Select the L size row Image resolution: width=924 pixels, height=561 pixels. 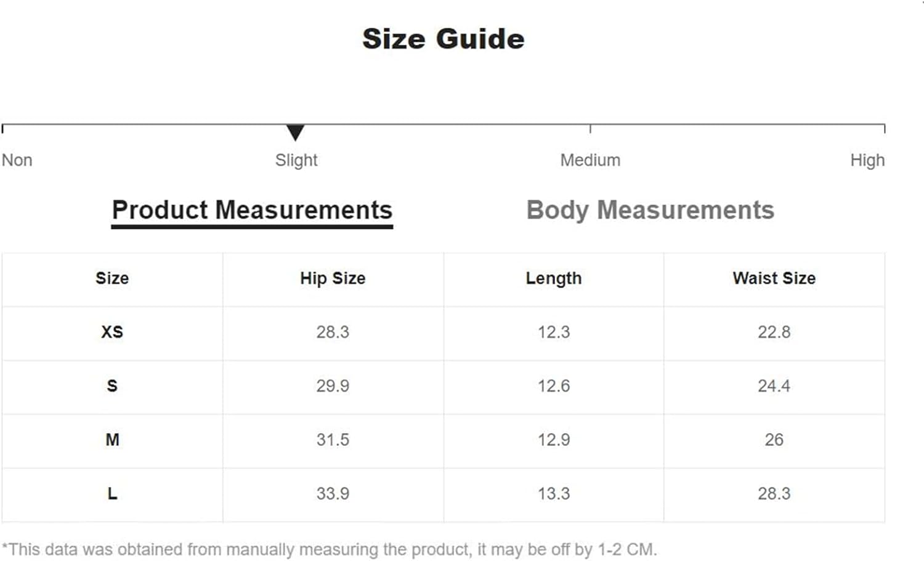tap(443, 495)
